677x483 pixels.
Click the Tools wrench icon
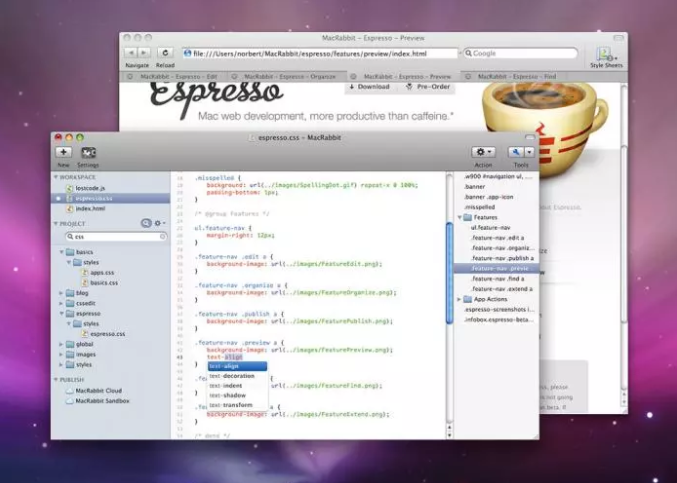pos(516,152)
